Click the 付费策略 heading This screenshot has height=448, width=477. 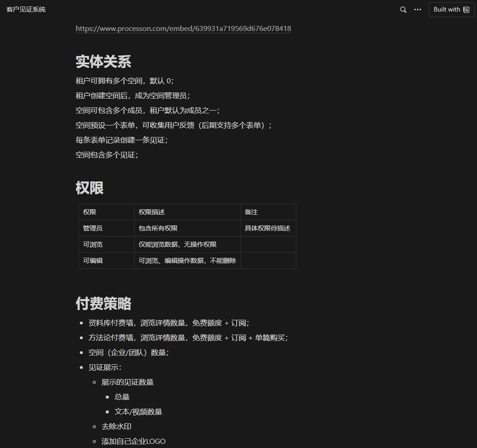103,304
